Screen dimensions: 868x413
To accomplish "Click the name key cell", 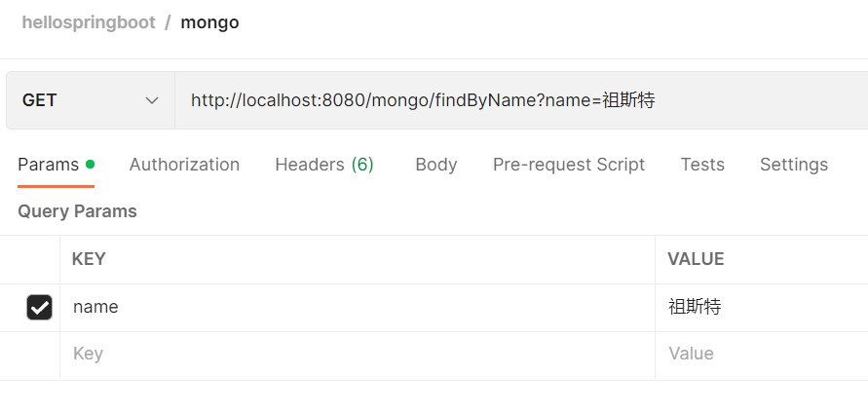I will (x=351, y=307).
